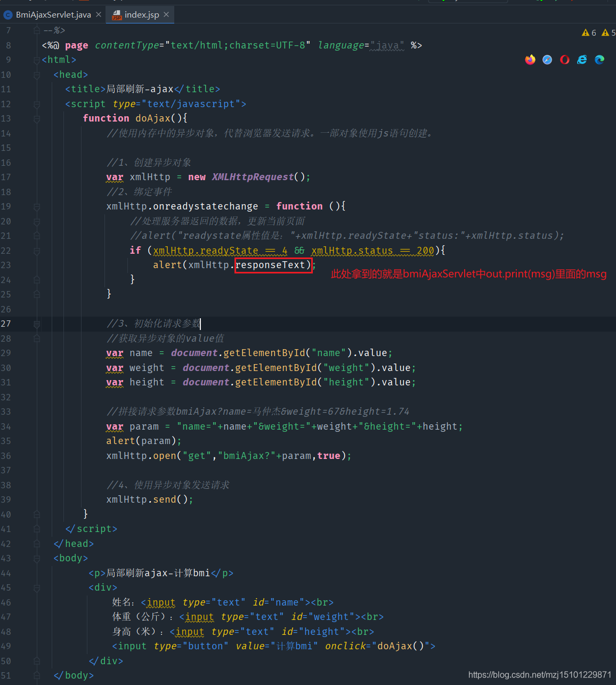Viewport: 616px width, 685px height.
Task: Click value="计算bmi" attribute on line 49
Action: coord(277,646)
